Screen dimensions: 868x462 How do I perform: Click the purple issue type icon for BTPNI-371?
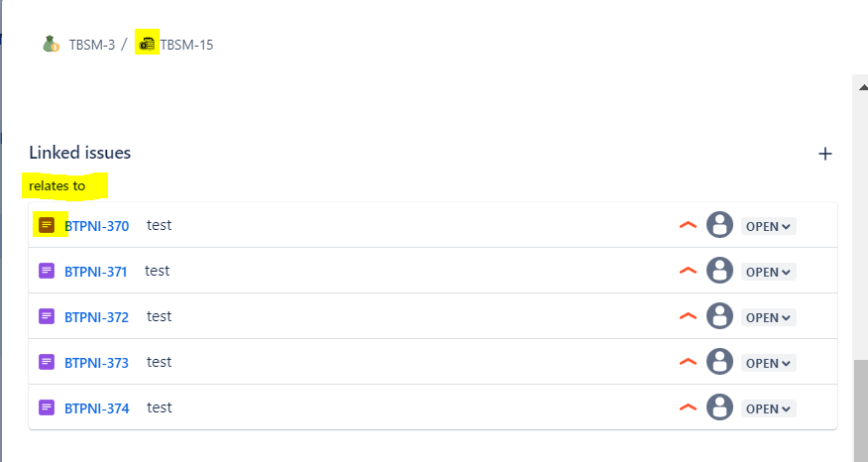pyautogui.click(x=47, y=271)
